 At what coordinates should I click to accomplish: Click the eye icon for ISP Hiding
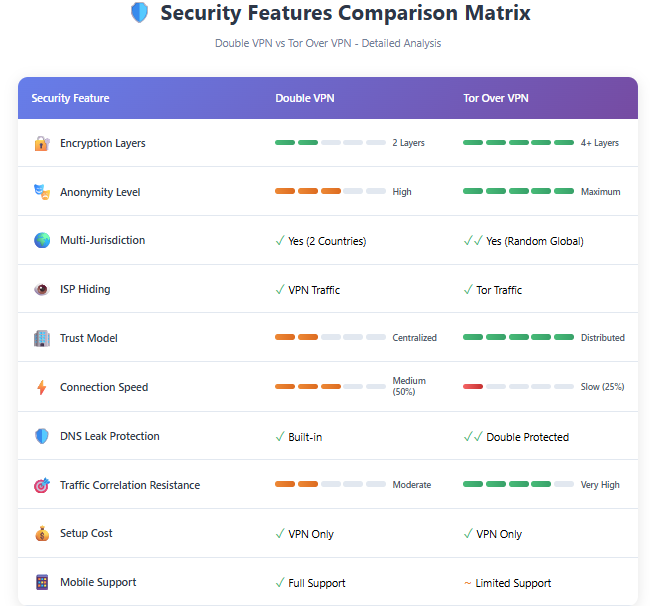pyautogui.click(x=42, y=290)
